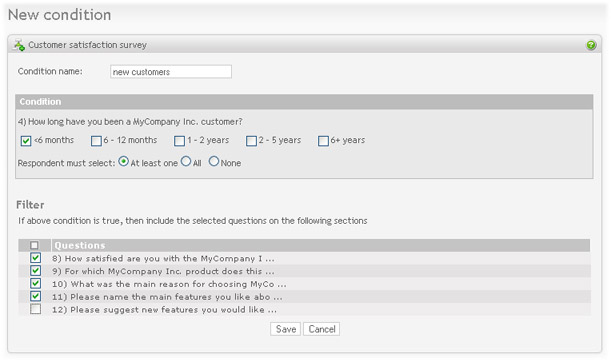Viewport: 611px width, 362px height.
Task: Click the green help icon
Action: click(591, 45)
